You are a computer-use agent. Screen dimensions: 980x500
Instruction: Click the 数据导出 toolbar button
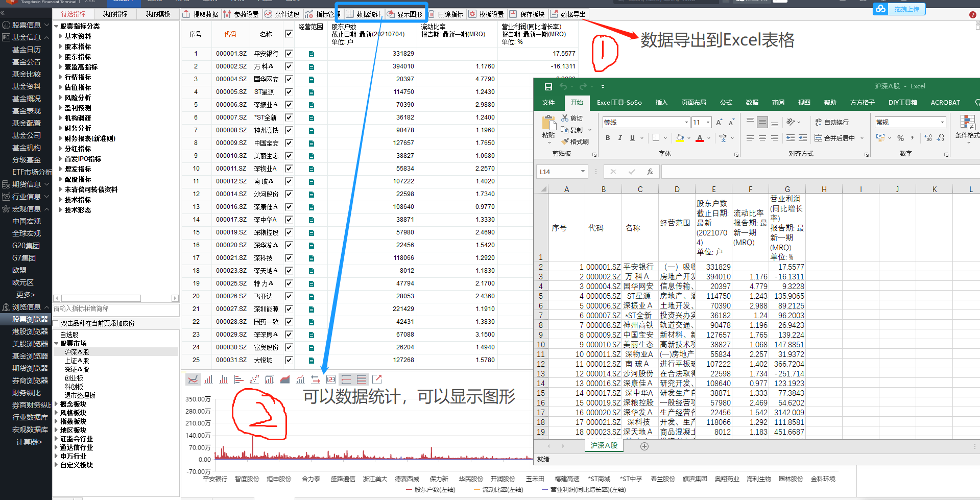567,14
